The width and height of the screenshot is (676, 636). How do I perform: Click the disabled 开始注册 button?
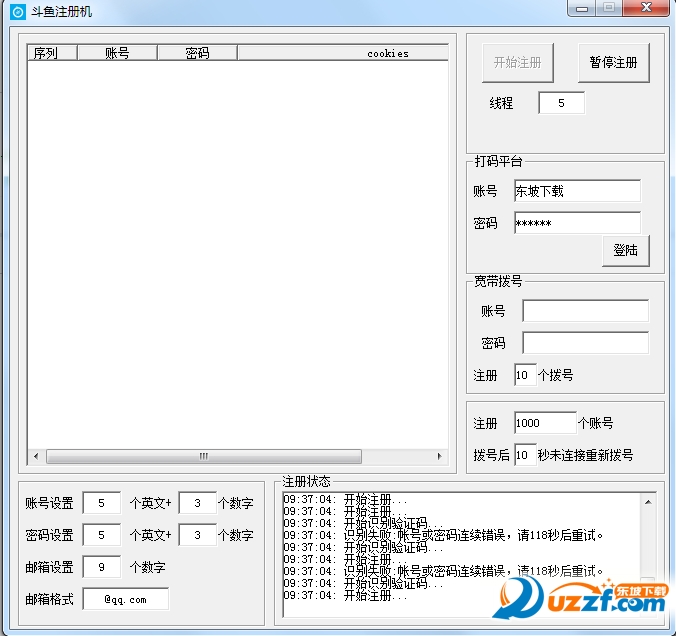517,63
